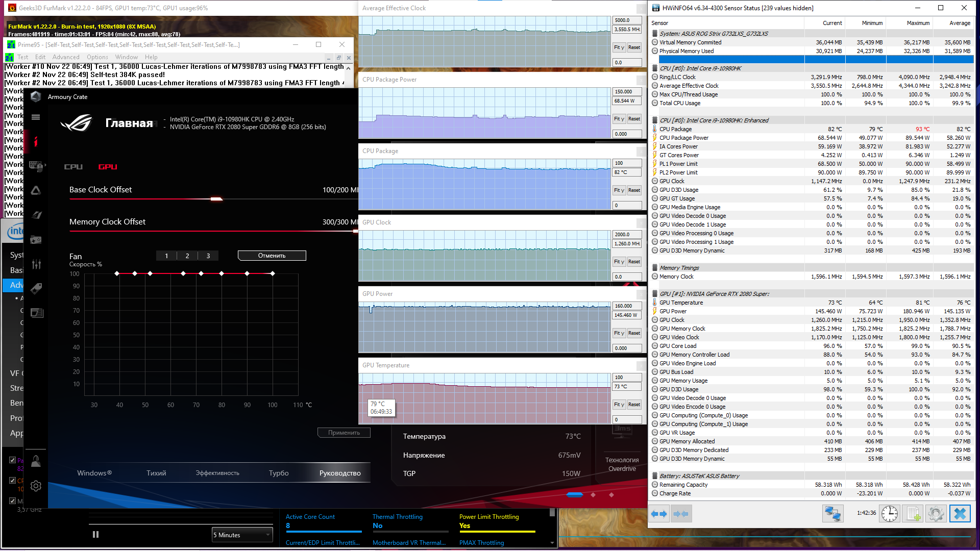This screenshot has width=980, height=551.
Task: Click Fit y on GPU Clock graph
Action: click(x=619, y=262)
